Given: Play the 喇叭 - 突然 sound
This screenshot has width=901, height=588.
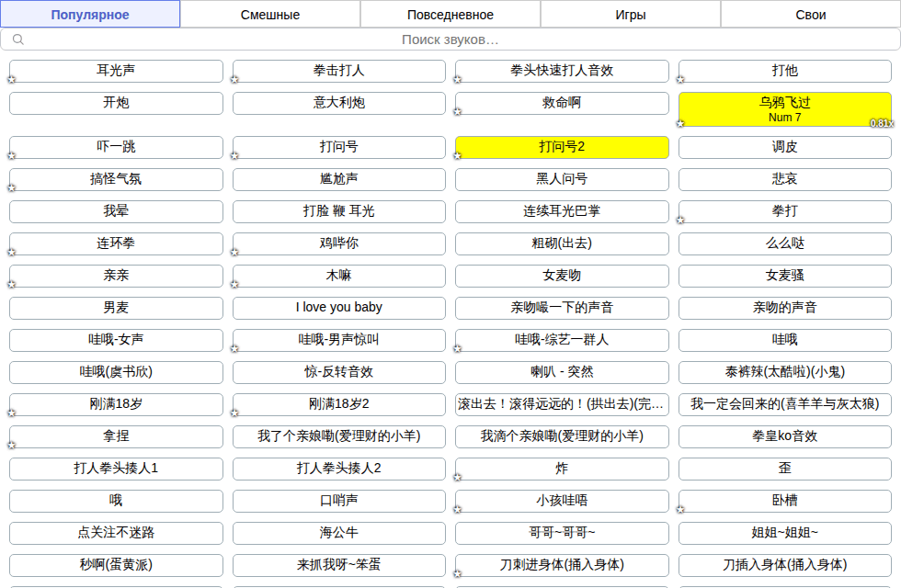Looking at the screenshot, I should pos(562,372).
